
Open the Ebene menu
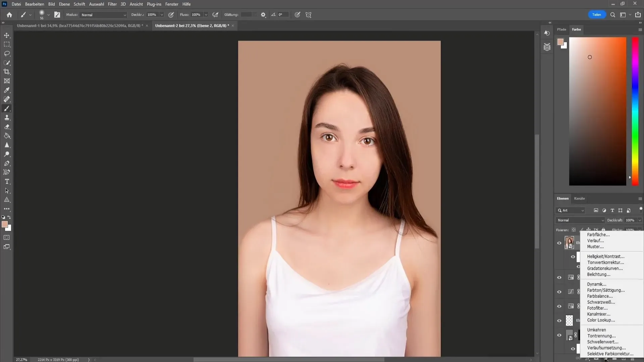click(x=64, y=4)
